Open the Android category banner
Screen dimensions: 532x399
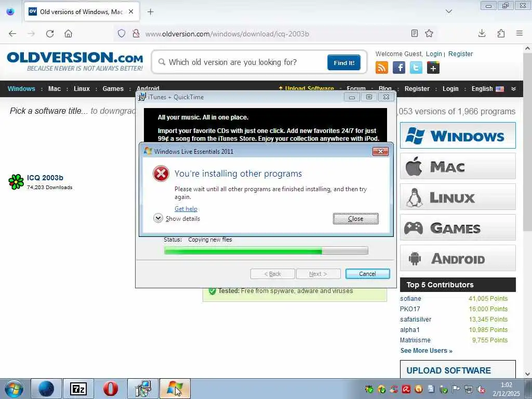tap(458, 258)
